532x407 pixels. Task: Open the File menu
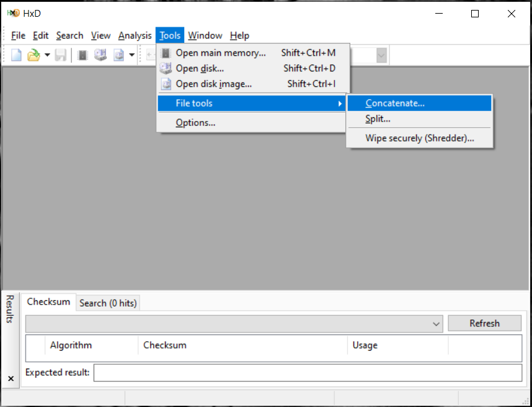coord(19,35)
